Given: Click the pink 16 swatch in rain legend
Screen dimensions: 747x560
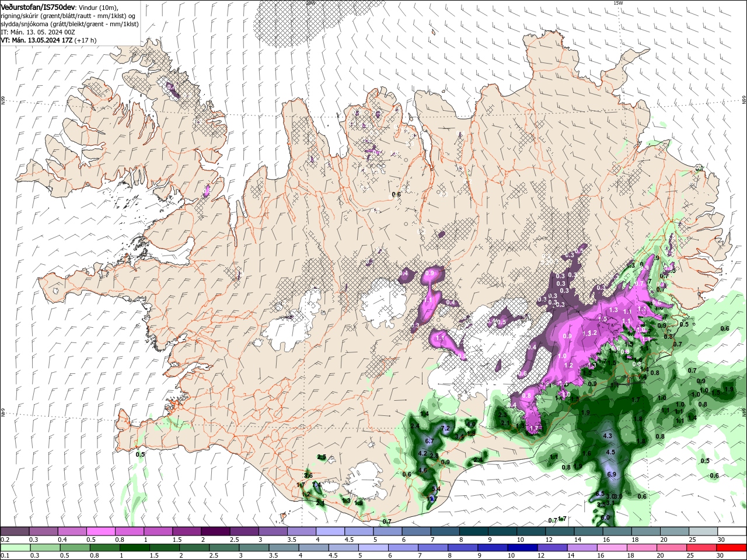Looking at the screenshot, I should pos(612,548).
